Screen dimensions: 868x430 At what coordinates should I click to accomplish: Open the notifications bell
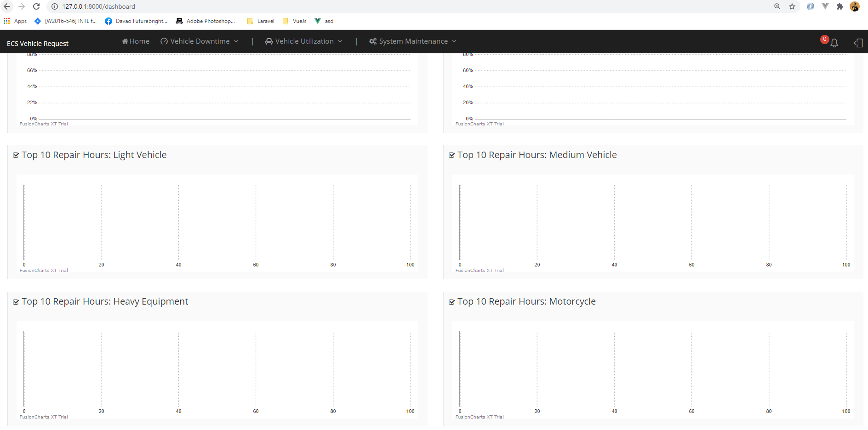coord(834,43)
